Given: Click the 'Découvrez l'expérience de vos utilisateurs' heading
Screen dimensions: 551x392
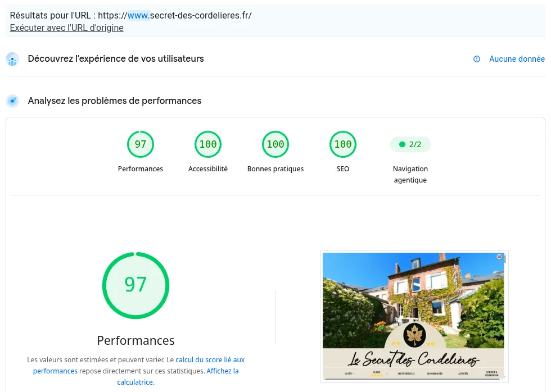Looking at the screenshot, I should coord(116,58).
